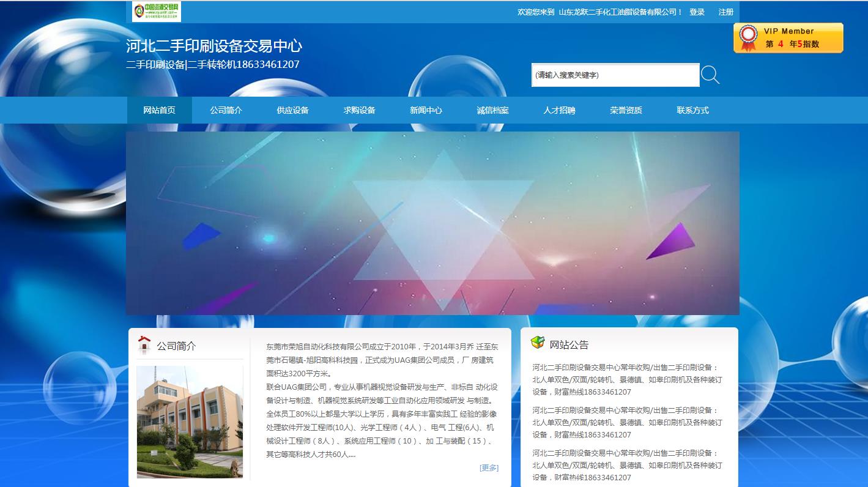This screenshot has height=487, width=868.
Task: Click the VIP Member badge
Action: pyautogui.click(x=788, y=38)
